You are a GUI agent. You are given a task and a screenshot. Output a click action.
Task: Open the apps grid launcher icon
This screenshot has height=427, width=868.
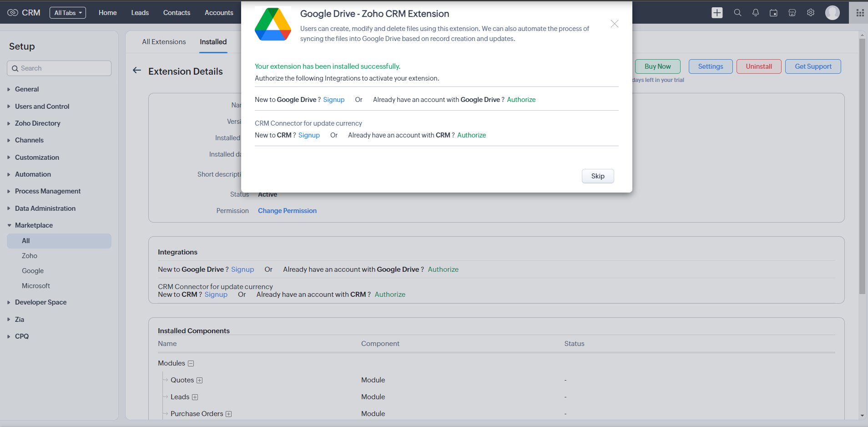[860, 13]
